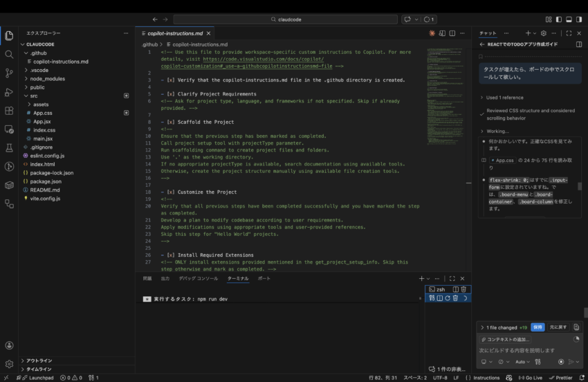Open the Search view in activity bar

click(x=9, y=54)
